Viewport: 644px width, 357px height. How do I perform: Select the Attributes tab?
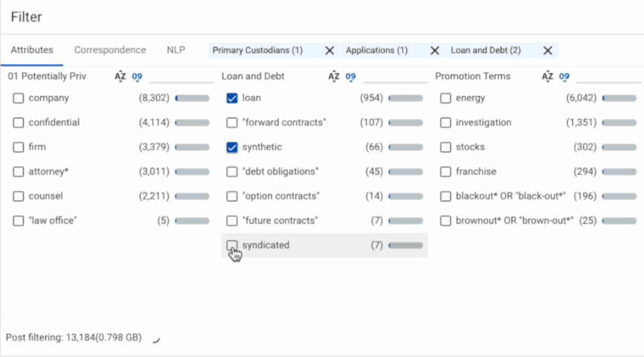click(x=32, y=51)
